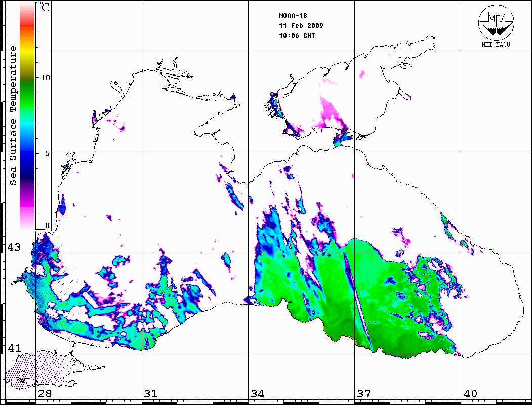This screenshot has width=532, height=405.
Task: Click the MHI NASU logo emblem
Action: pyautogui.click(x=496, y=23)
